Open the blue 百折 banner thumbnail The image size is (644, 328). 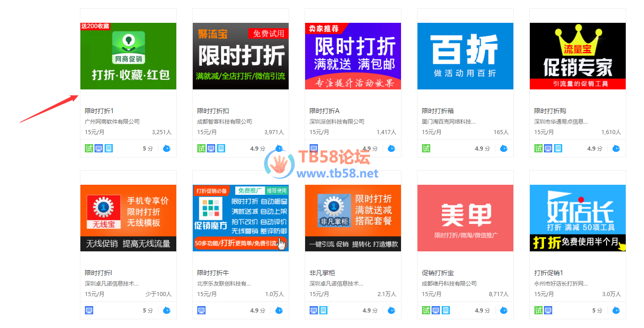click(465, 56)
